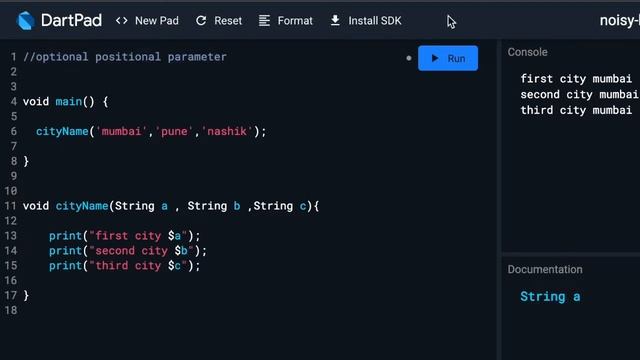This screenshot has height=360, width=640.
Task: Click the print statement on line 13
Action: (x=125, y=236)
